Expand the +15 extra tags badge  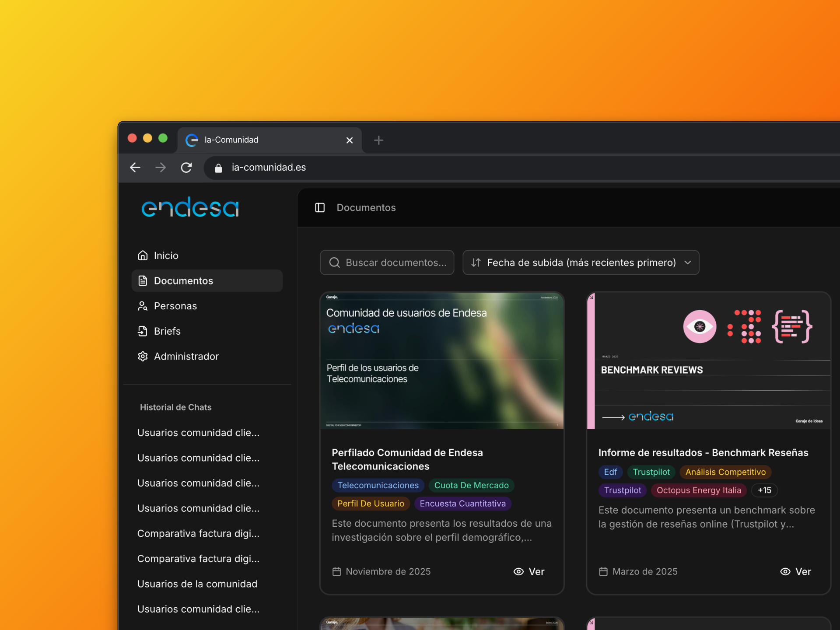click(764, 490)
